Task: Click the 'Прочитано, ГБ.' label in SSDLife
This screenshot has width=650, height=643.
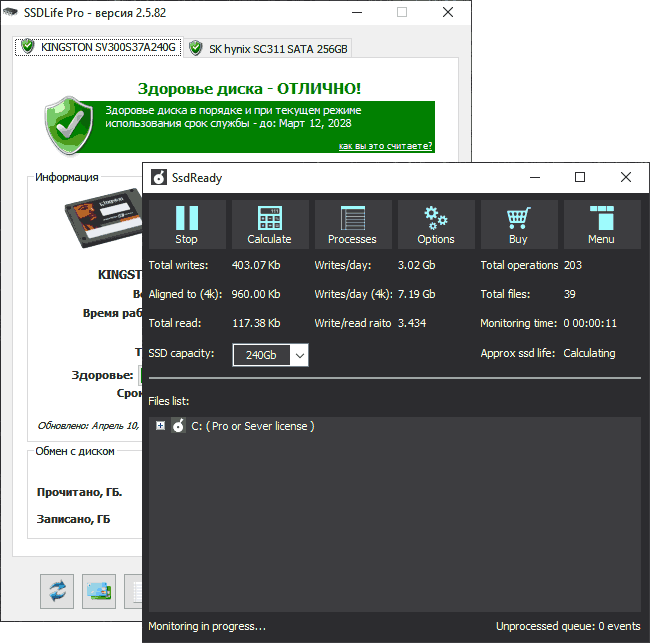Action: pyautogui.click(x=79, y=492)
